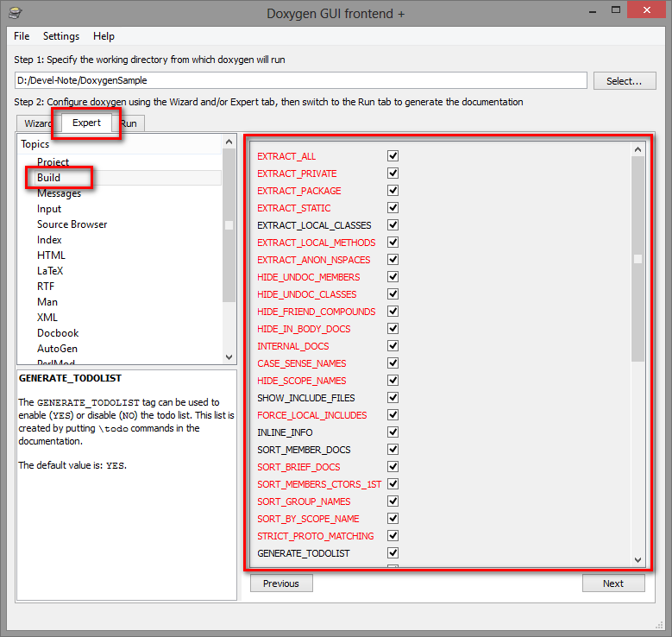Toggle the SORT_GROUP_NAMES checkbox

(x=393, y=501)
